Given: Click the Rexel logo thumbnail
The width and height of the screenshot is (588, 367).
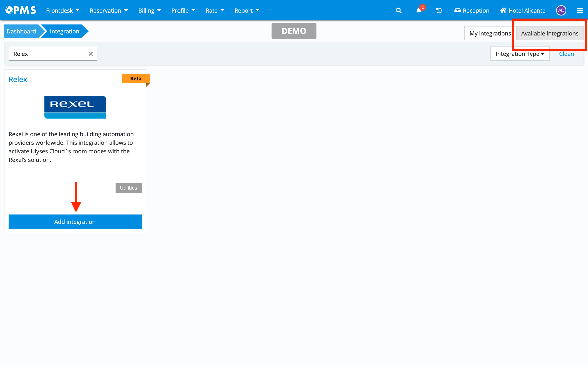Looking at the screenshot, I should coord(75,107).
